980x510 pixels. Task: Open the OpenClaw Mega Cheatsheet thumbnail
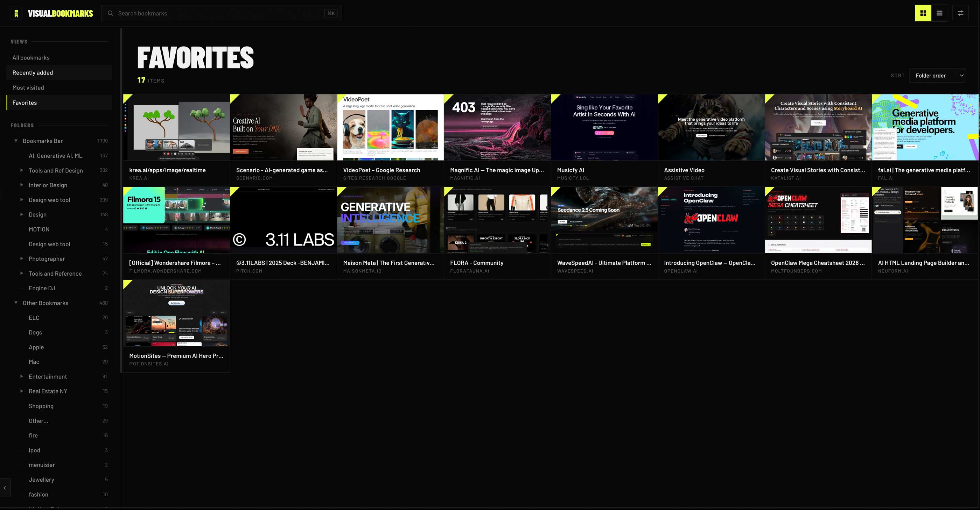coord(818,220)
